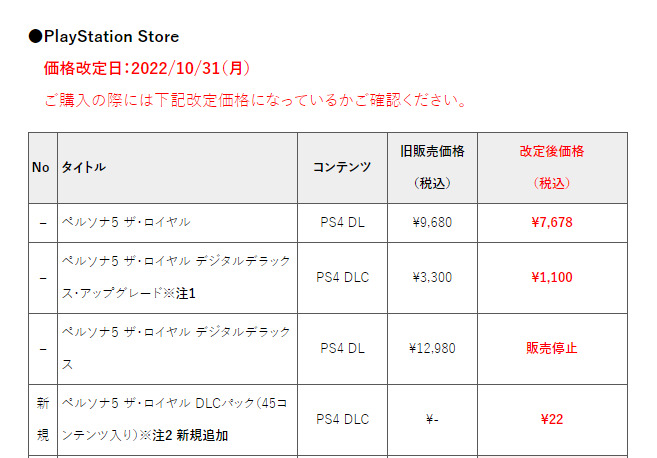Select the DLCパック (45コンテンツ入り) title cell
The width and height of the screenshot is (657, 458).
[x=176, y=419]
